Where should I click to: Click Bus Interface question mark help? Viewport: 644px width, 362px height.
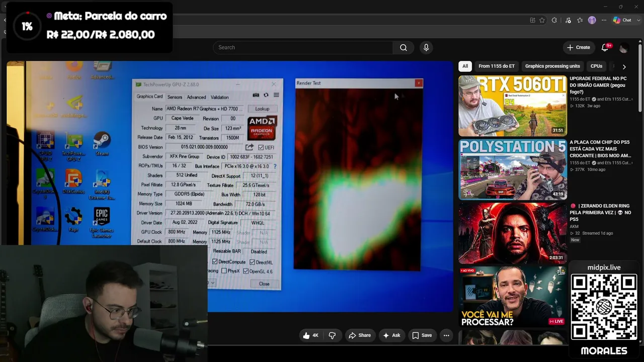pos(275,166)
